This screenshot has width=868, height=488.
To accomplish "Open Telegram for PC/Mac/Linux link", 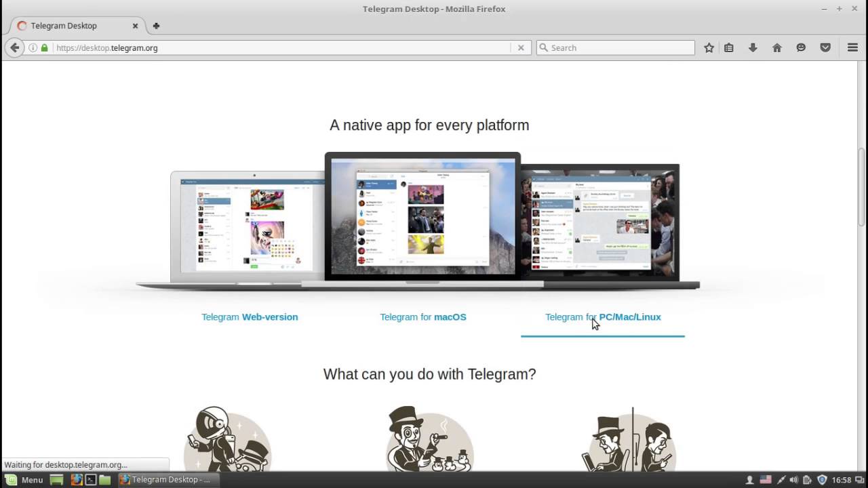I will (603, 317).
